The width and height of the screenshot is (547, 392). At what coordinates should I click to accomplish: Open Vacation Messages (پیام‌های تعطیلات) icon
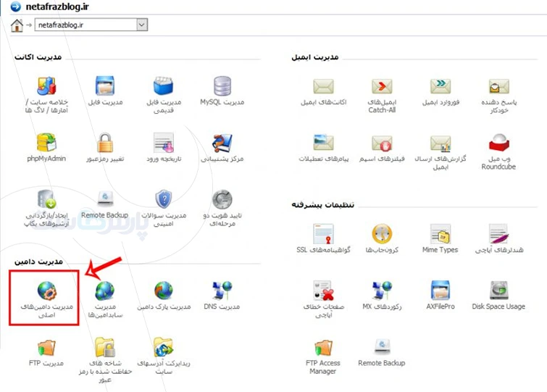tap(323, 143)
